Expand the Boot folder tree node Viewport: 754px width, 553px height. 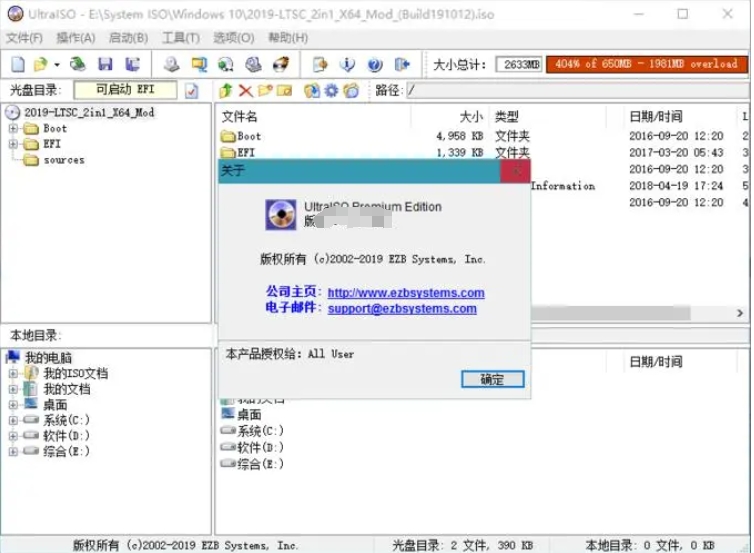[13, 129]
